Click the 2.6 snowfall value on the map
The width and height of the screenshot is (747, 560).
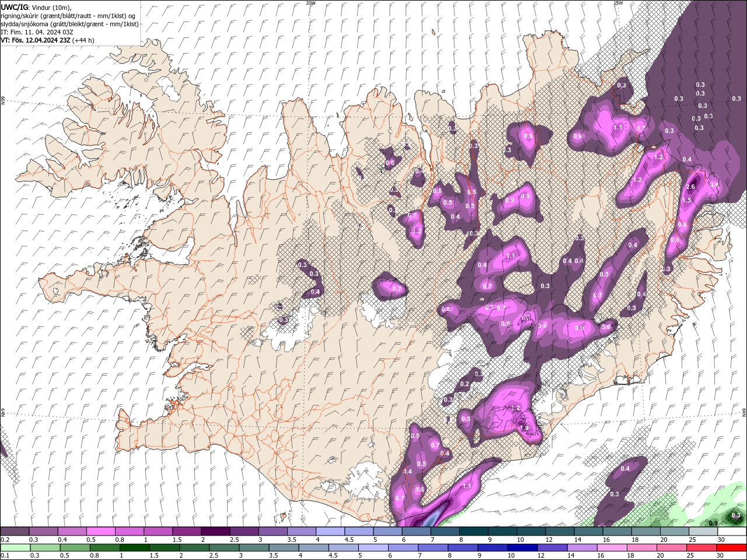coord(690,187)
